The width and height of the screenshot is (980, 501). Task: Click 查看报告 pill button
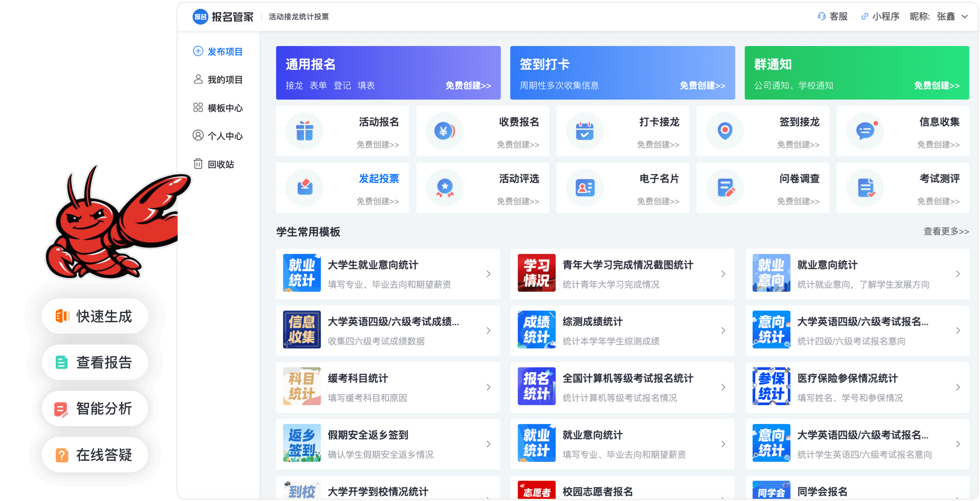click(x=95, y=362)
